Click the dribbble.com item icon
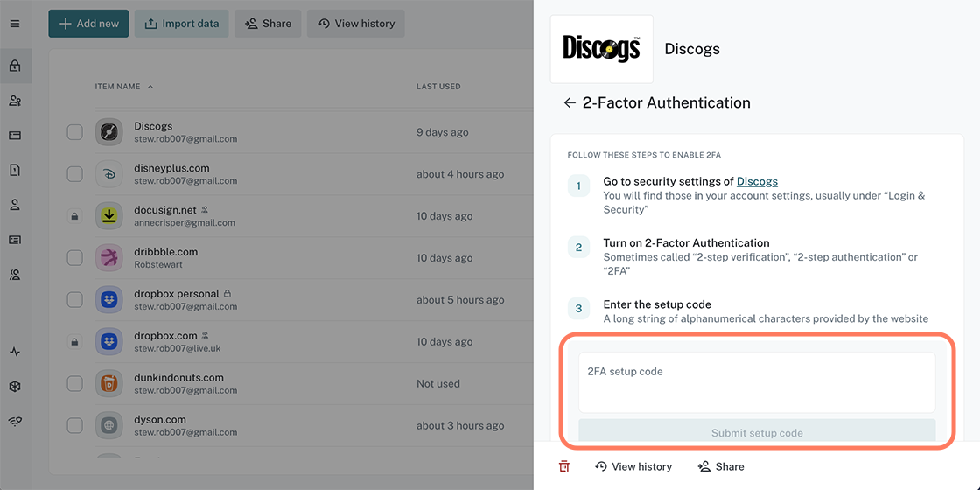Screen dimensions: 980x490 [108, 257]
